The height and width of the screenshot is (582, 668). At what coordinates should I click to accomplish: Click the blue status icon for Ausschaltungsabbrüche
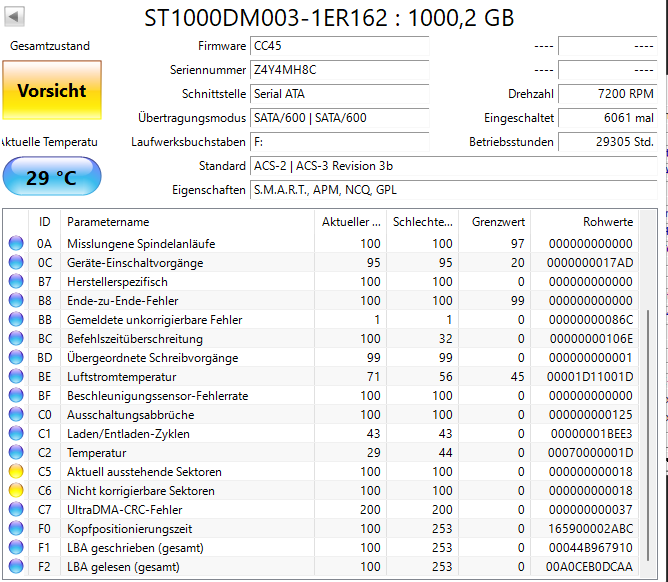tap(16, 415)
